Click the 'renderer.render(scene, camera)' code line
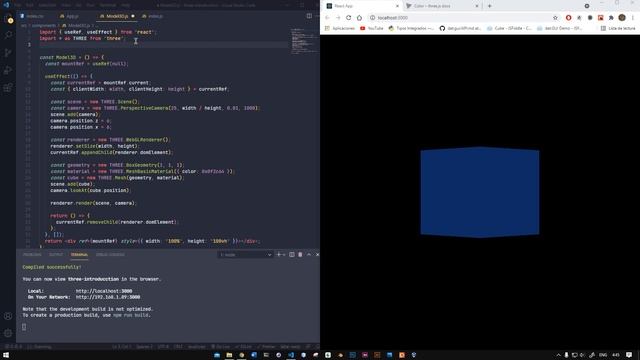This screenshot has width=640, height=360. [93, 203]
